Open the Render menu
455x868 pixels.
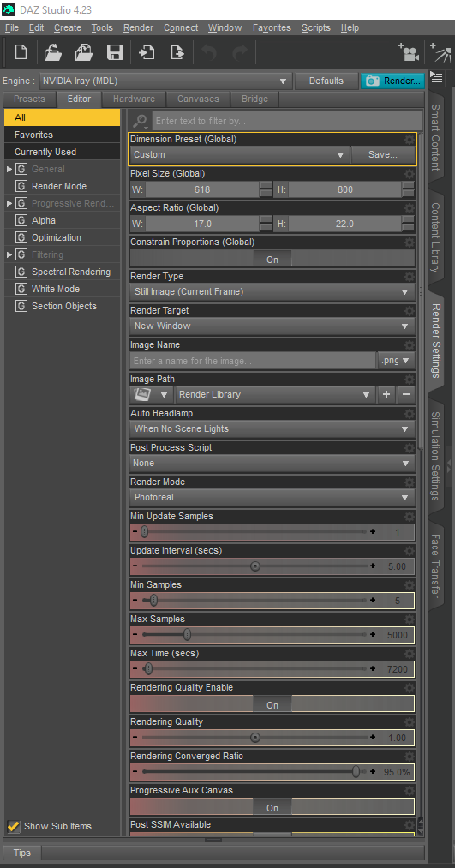click(x=138, y=27)
